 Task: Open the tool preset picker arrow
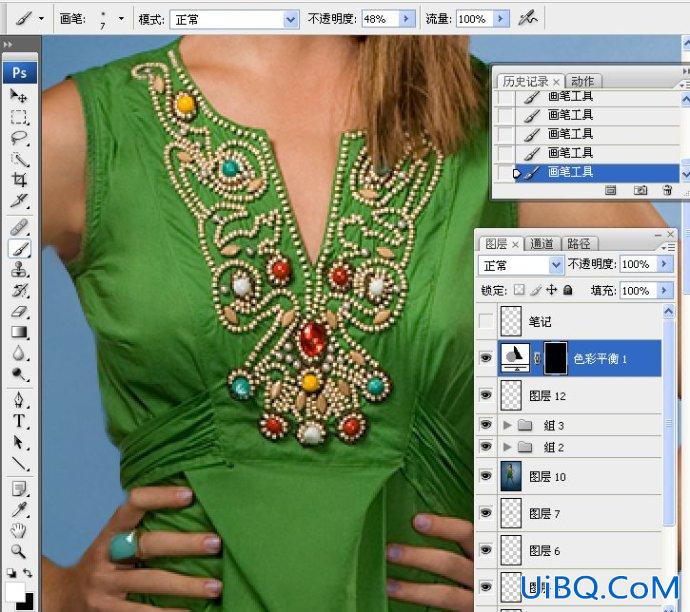coord(42,19)
